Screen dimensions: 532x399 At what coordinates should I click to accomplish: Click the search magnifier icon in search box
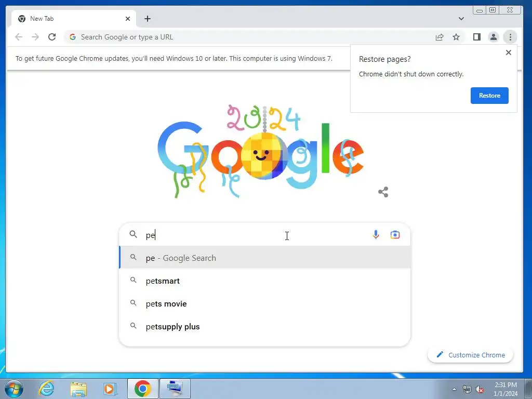[x=134, y=234]
